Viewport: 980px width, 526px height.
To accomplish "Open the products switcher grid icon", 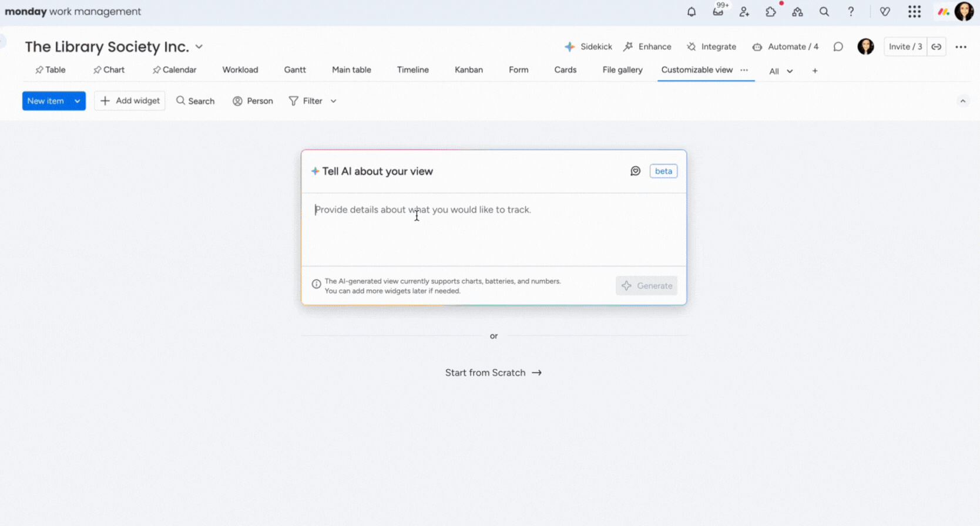I will click(x=914, y=12).
